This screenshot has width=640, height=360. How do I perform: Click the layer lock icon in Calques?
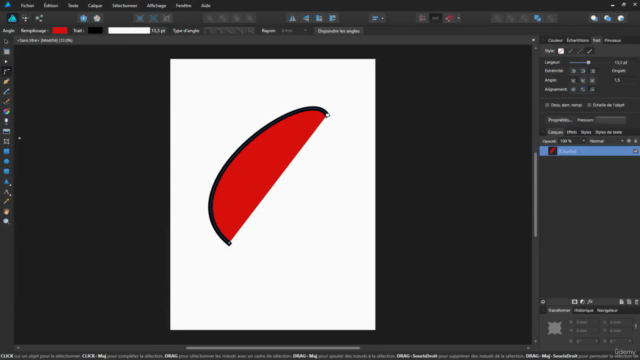tap(636, 141)
